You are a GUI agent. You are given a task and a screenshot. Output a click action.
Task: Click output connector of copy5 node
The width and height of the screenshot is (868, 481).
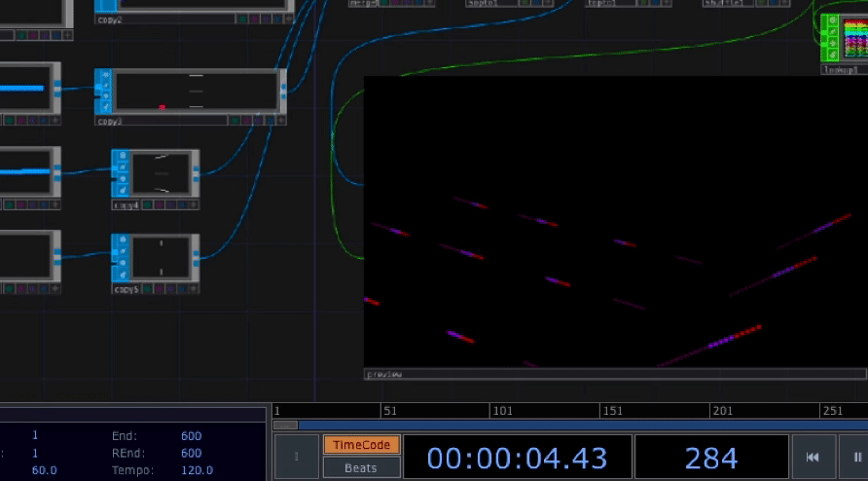pyautogui.click(x=196, y=257)
